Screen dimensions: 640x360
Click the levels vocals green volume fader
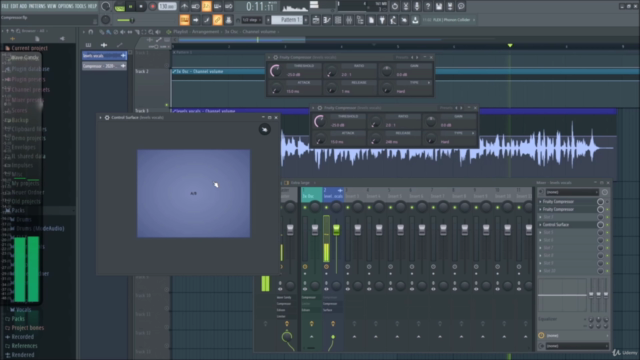tap(336, 230)
